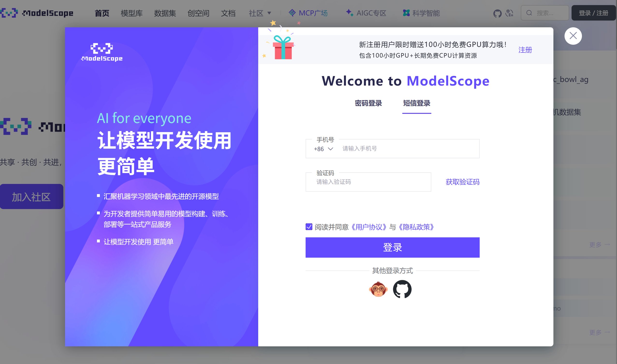Uncheck the 阅读并同意 agreement checkbox
This screenshot has height=364, width=617.
coord(309,227)
